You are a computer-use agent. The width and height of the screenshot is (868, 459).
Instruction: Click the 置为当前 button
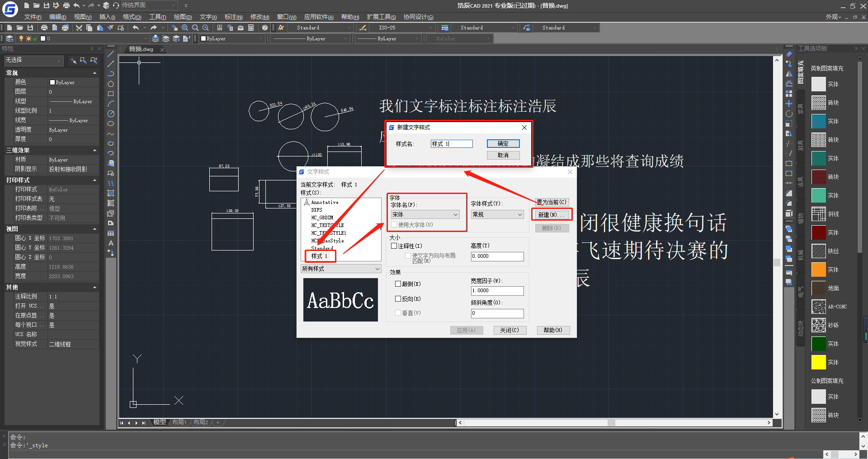pos(552,202)
